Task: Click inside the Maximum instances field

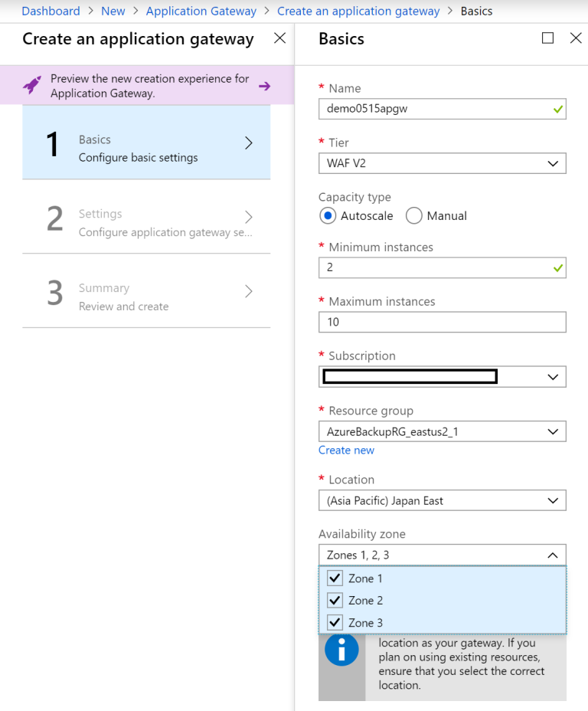Action: [442, 322]
